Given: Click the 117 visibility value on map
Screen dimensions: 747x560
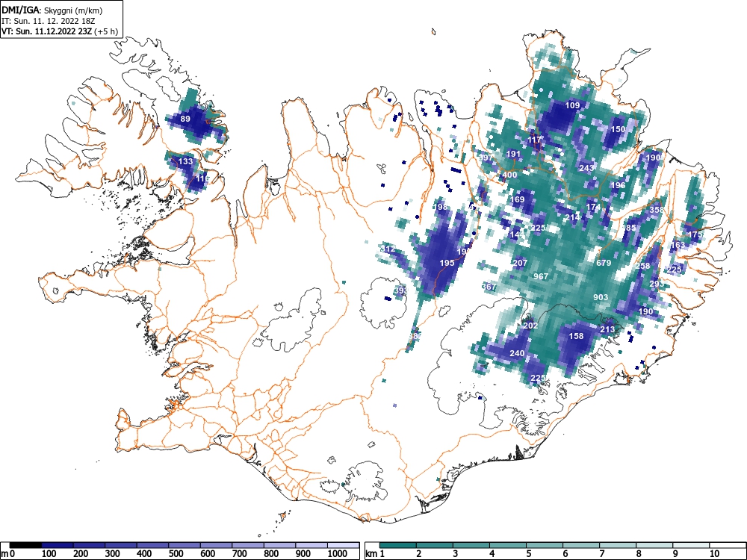Looking at the screenshot, I should 535,140.
